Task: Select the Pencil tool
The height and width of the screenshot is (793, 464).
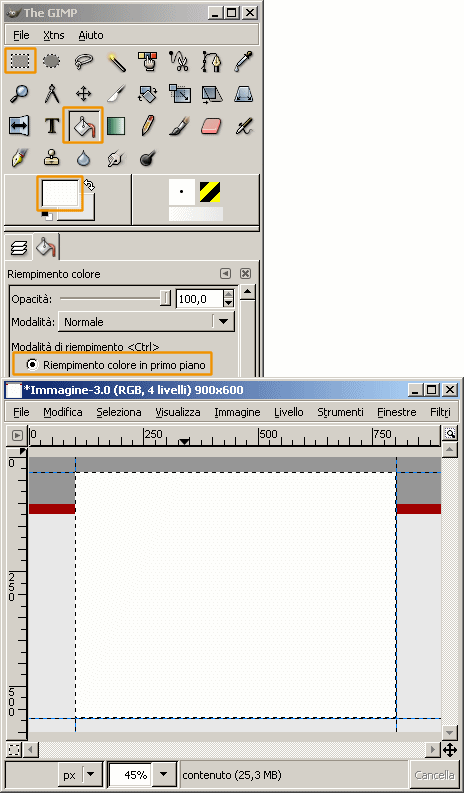Action: pyautogui.click(x=147, y=125)
